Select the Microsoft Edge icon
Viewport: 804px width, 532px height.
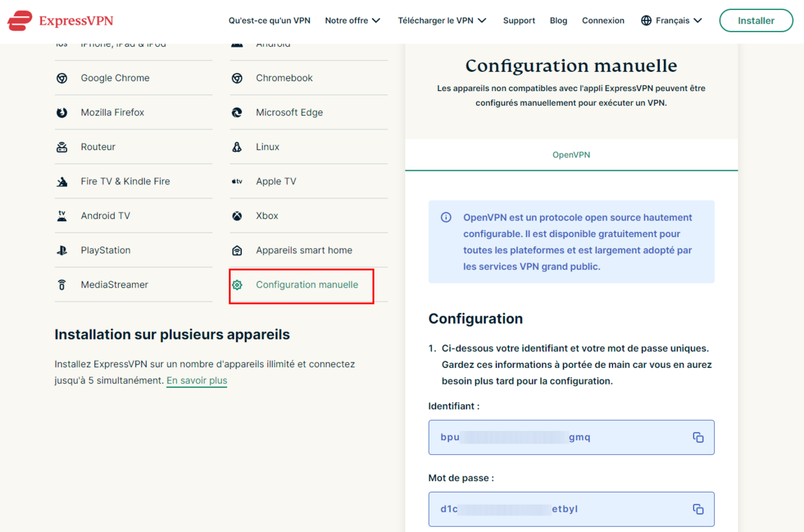[x=237, y=113]
